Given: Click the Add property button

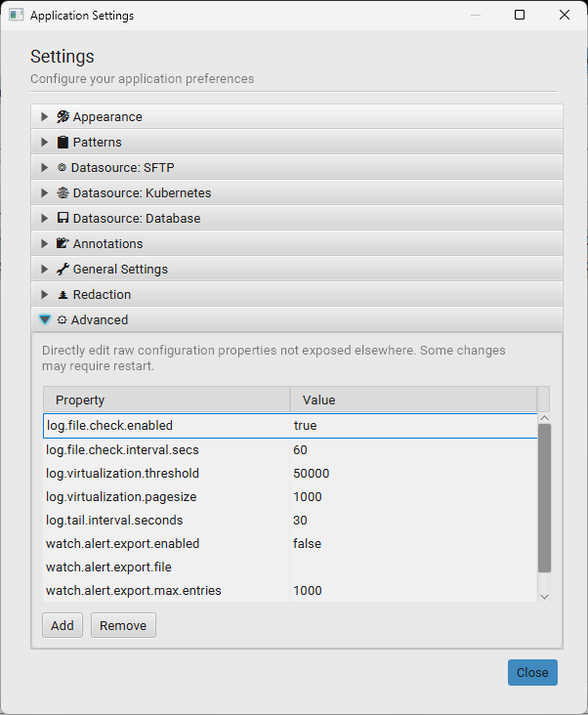Looking at the screenshot, I should point(63,625).
